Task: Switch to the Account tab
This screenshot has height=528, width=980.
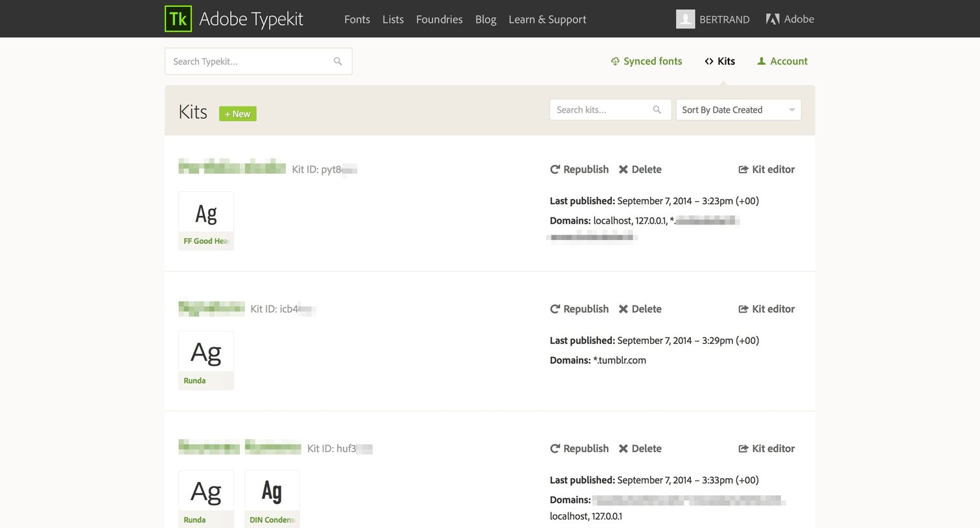Action: pos(782,61)
